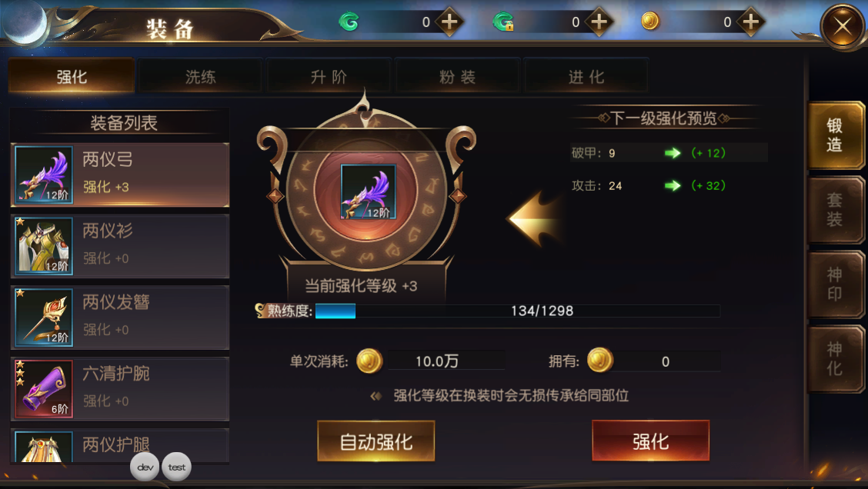Screen dimensions: 868x489
Task: Open the 进化 tab
Action: (x=586, y=76)
